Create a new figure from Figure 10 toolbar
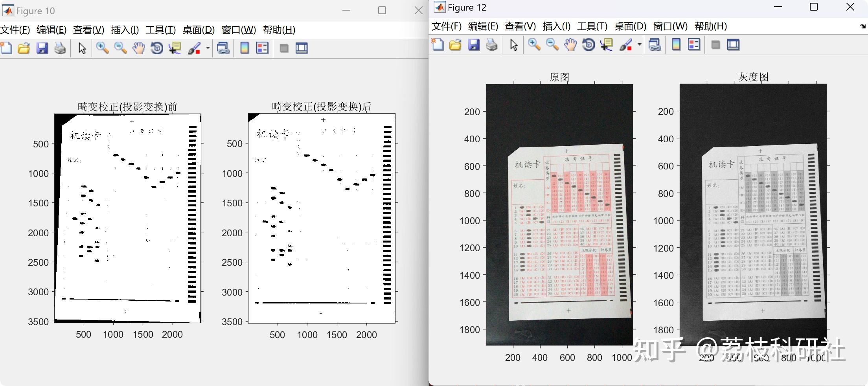Image resolution: width=868 pixels, height=386 pixels. 7,48
